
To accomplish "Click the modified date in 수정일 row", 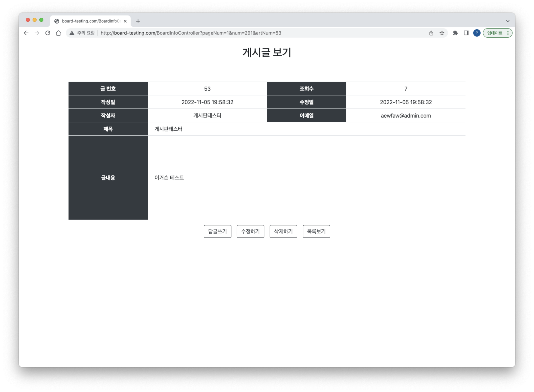I will click(406, 102).
